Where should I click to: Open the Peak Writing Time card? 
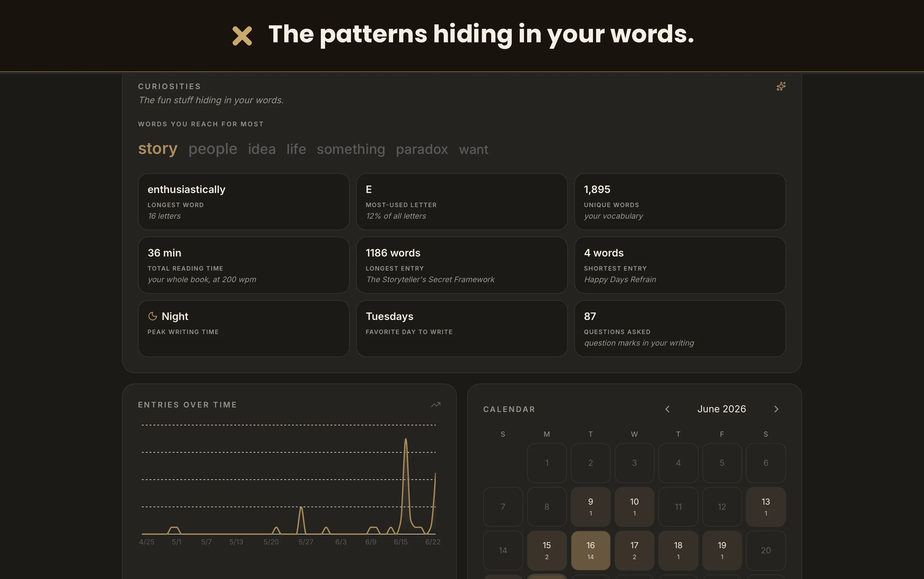pos(244,329)
